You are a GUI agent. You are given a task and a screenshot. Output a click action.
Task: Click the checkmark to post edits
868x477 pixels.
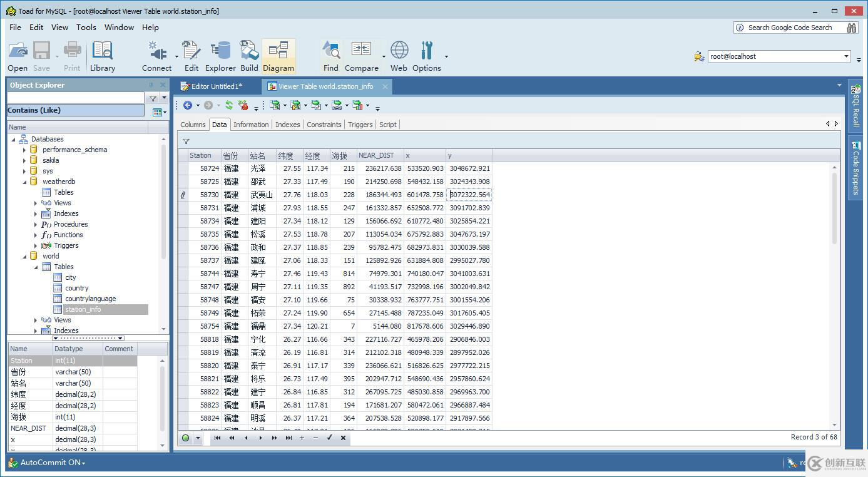click(329, 438)
